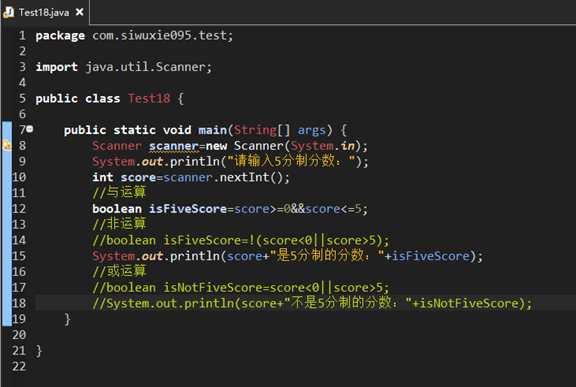Click 'nextInt()' call on line 10
The height and width of the screenshot is (387, 576).
251,177
